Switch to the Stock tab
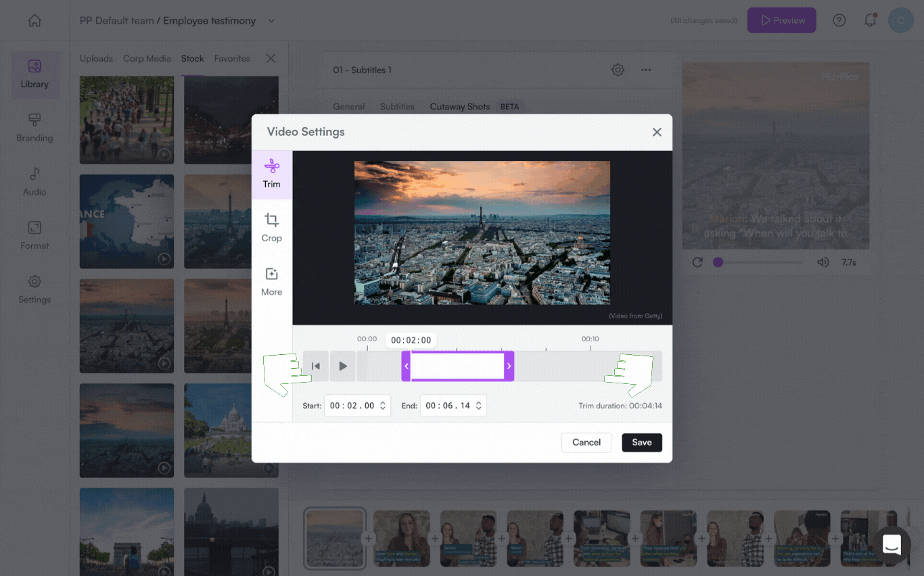924x576 pixels. [x=192, y=59]
